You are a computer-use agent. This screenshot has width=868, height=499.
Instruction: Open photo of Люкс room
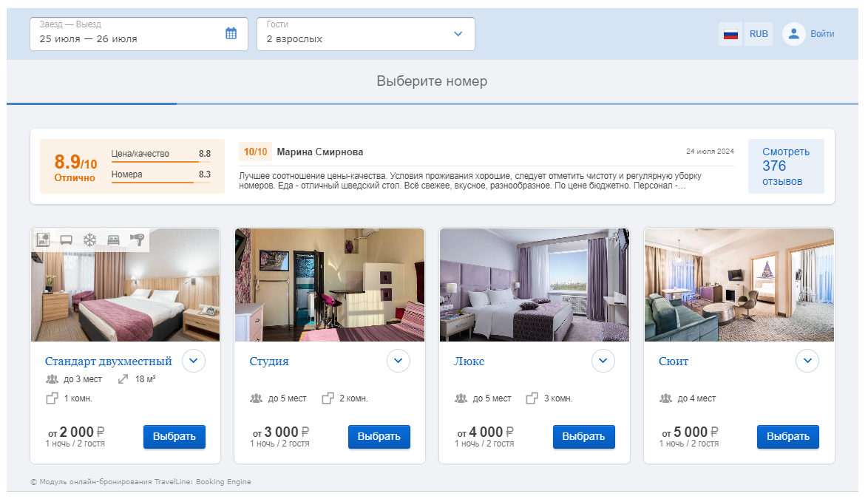coord(535,285)
